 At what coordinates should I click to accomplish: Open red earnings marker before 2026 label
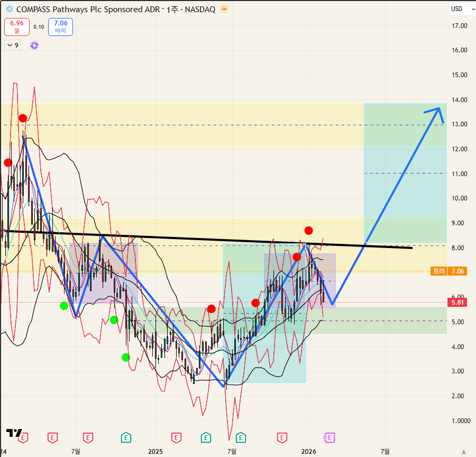tap(282, 438)
